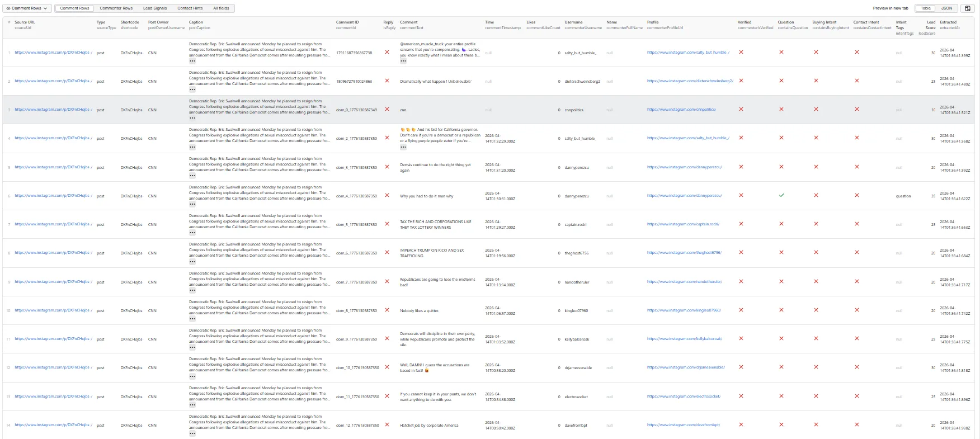Image resolution: width=980 pixels, height=439 pixels.
Task: Select the Table view toggle
Action: coord(926,8)
